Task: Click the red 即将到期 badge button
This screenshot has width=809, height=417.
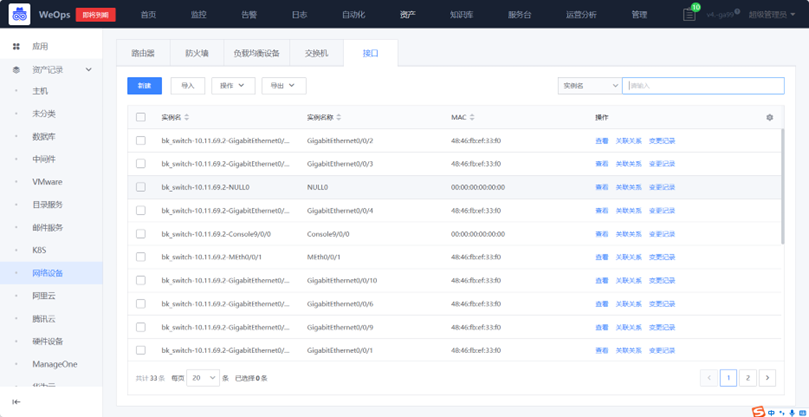Action: (95, 15)
